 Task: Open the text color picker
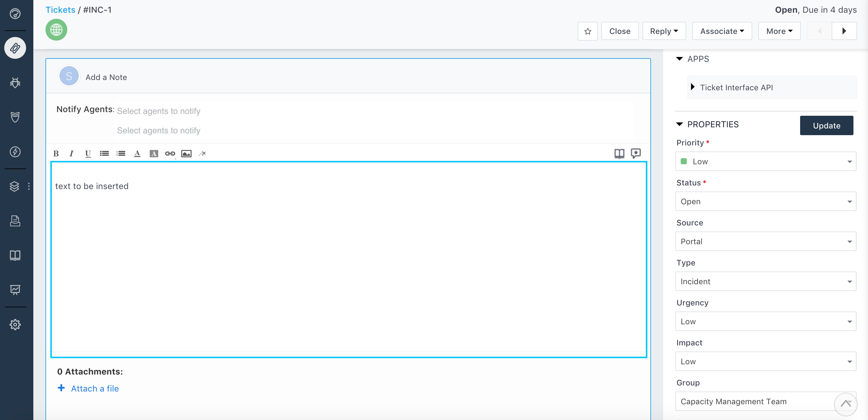(137, 154)
